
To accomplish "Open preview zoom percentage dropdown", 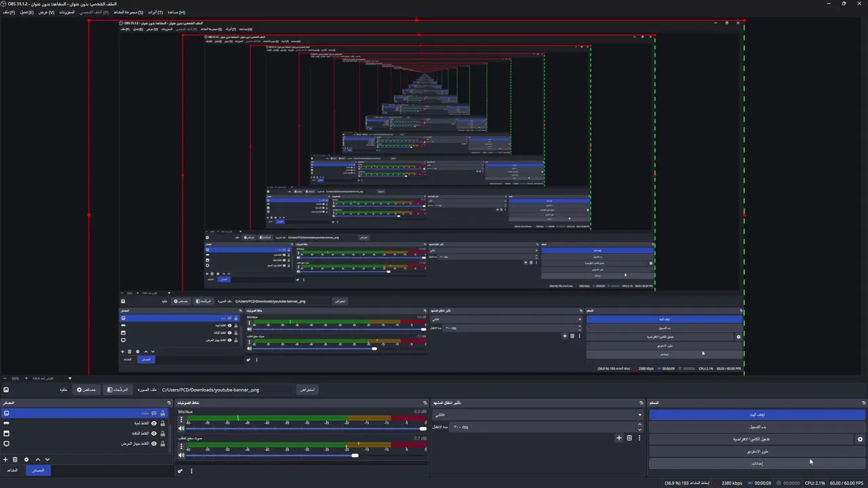I will click(69, 378).
